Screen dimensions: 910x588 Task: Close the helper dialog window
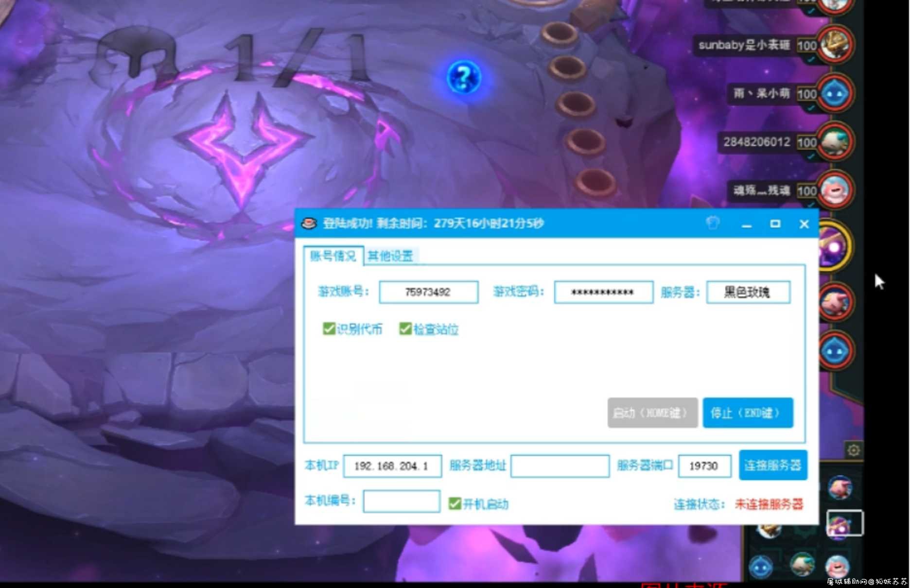pyautogui.click(x=804, y=224)
